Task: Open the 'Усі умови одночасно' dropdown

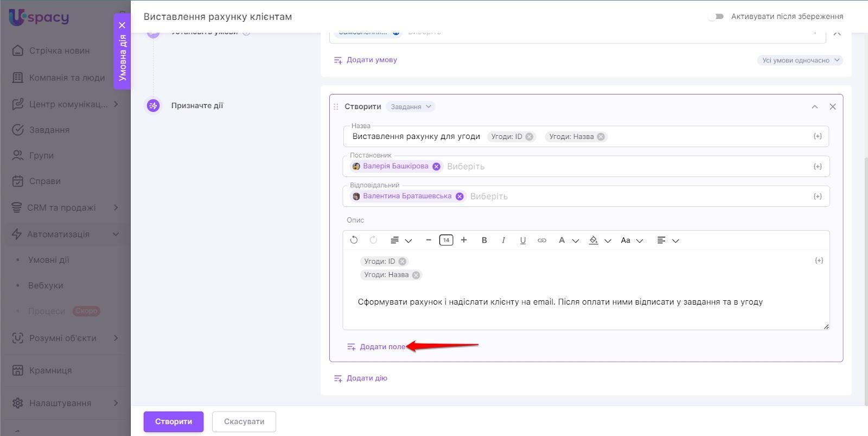Action: point(800,60)
